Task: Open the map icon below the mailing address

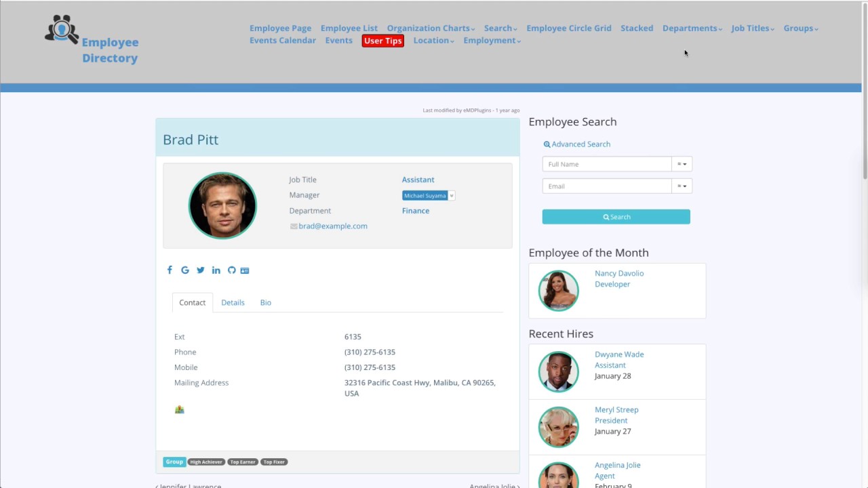Action: [x=180, y=409]
